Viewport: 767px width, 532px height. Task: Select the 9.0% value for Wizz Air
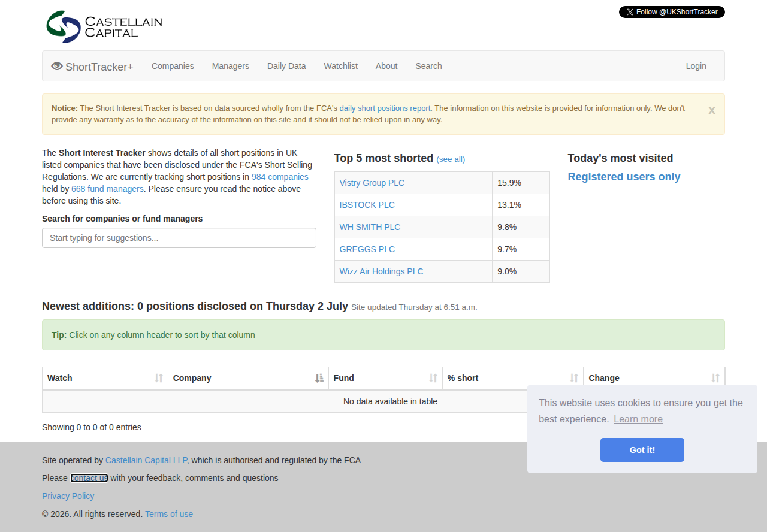point(507,271)
